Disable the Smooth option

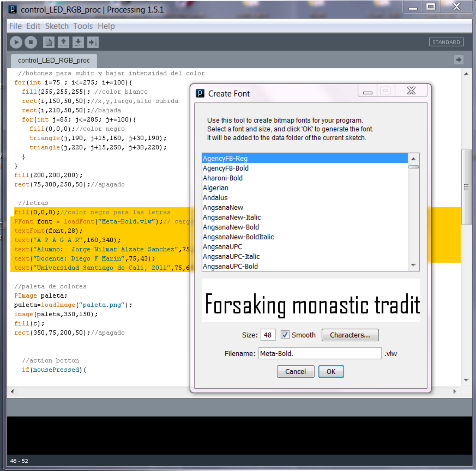(x=285, y=335)
